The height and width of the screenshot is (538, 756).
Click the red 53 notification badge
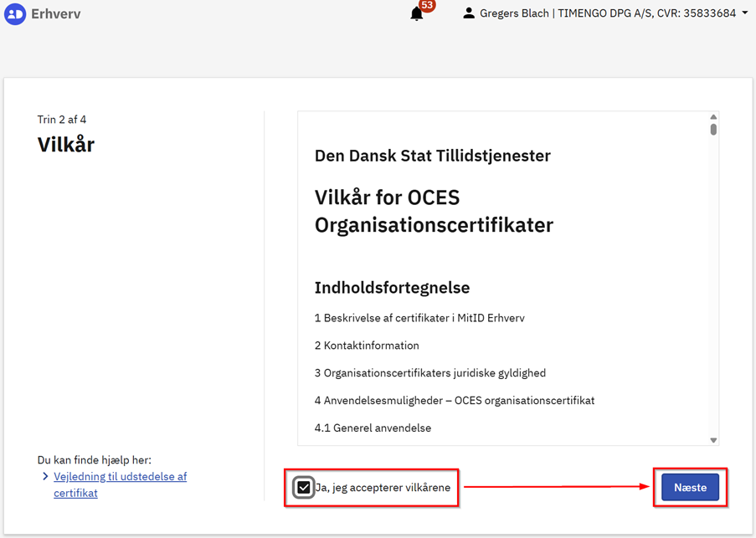427,6
